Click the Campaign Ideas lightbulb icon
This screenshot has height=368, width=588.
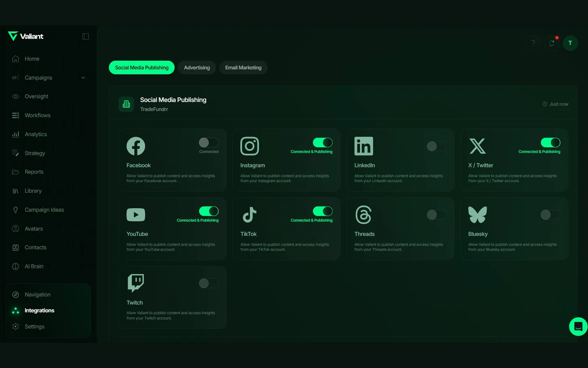pyautogui.click(x=16, y=210)
